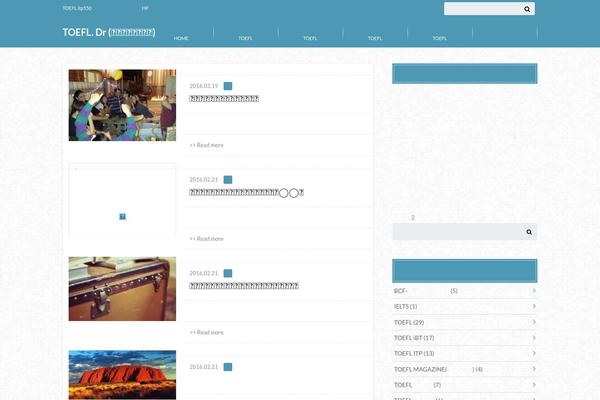Expand the category arrow on the (5) row

[x=534, y=291]
